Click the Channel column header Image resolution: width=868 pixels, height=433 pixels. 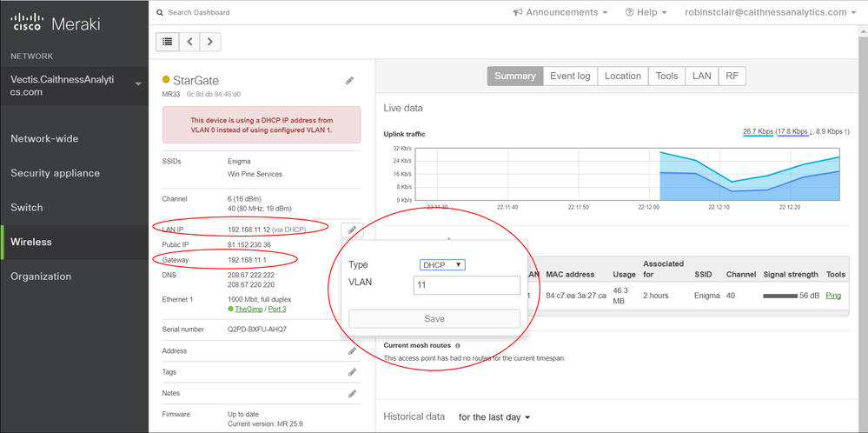(x=740, y=274)
